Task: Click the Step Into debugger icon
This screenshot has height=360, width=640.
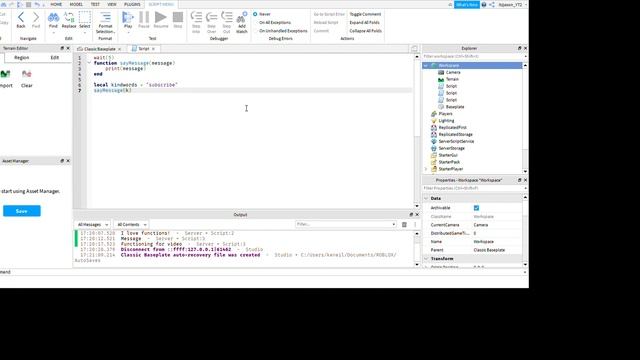Action: (x=196, y=17)
